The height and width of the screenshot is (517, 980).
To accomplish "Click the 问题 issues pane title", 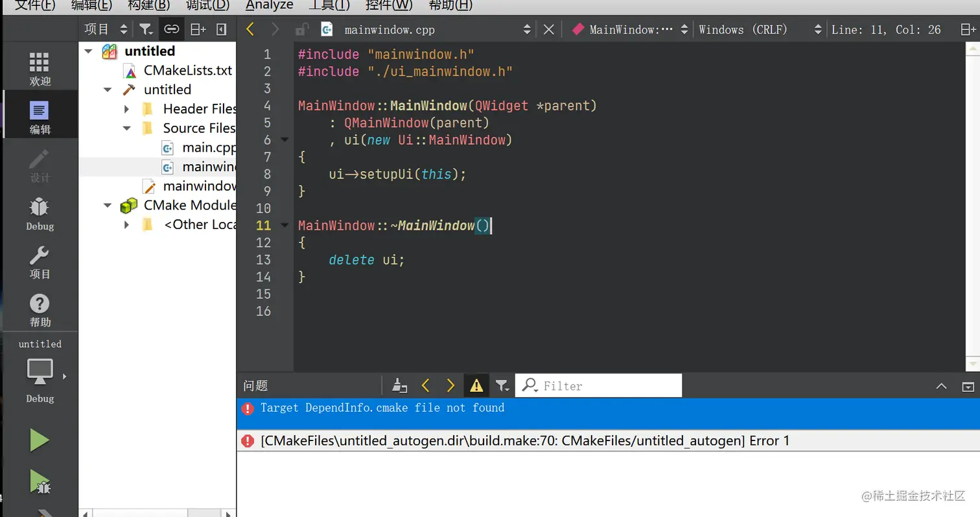I will (255, 386).
